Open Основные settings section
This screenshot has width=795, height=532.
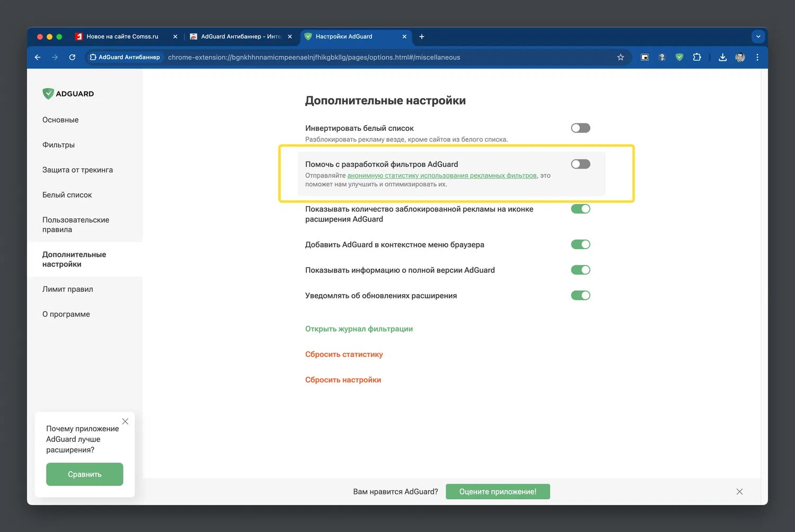point(60,120)
